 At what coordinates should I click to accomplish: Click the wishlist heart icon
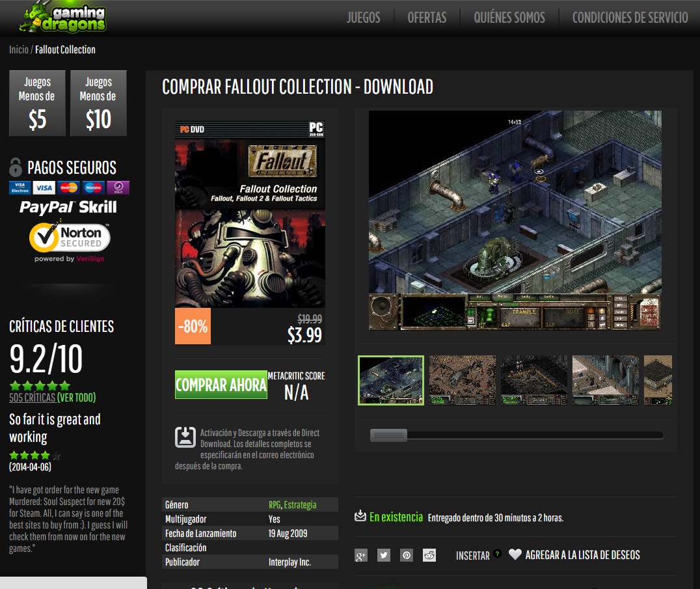(515, 554)
